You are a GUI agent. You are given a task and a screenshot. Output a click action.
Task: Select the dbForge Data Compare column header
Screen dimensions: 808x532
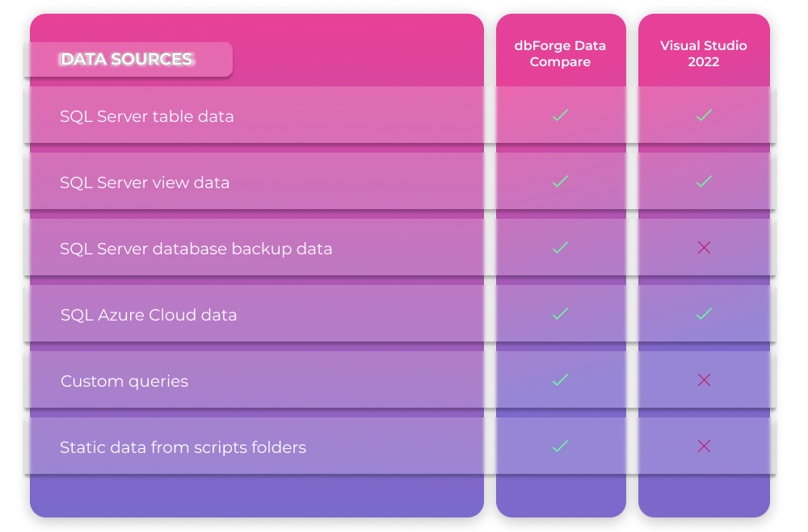(560, 53)
